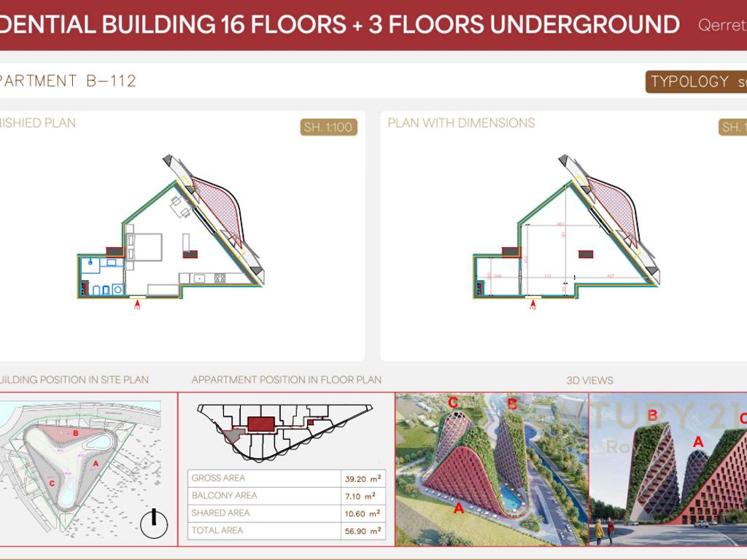Click the SH. 1:100 scale badge

(328, 128)
